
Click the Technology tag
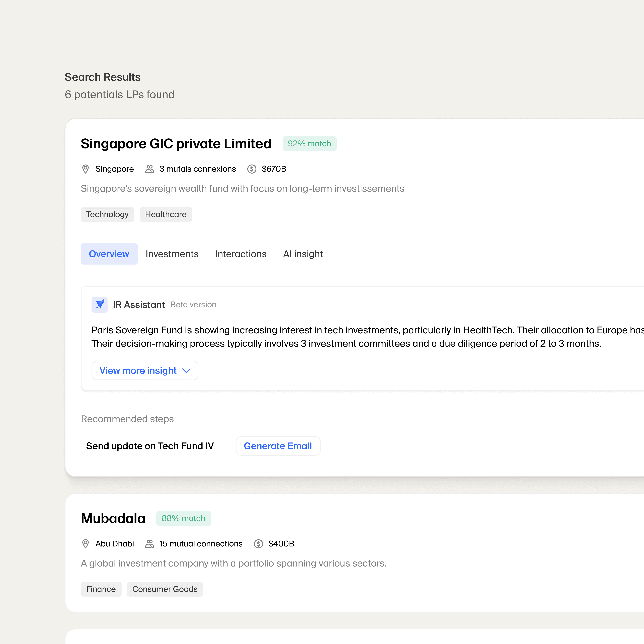click(x=107, y=214)
